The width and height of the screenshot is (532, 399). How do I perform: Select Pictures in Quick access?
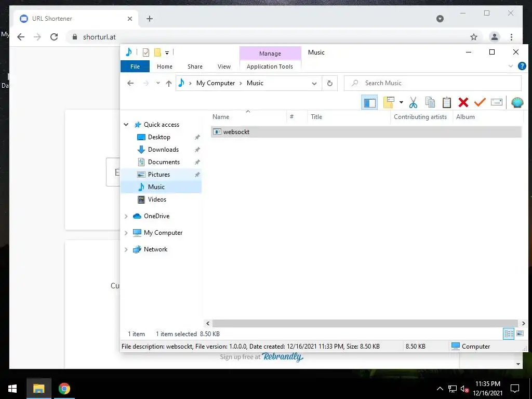pos(159,175)
